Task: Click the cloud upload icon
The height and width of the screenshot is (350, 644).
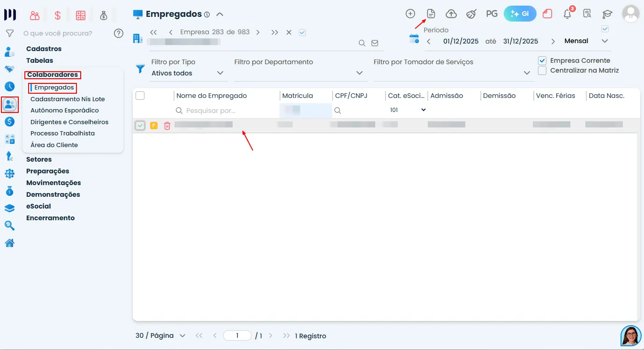Action: tap(451, 14)
